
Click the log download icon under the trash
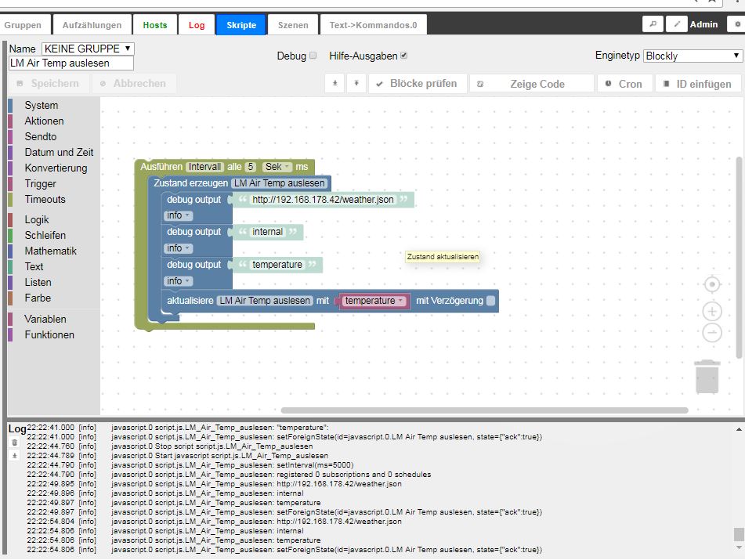[15, 456]
